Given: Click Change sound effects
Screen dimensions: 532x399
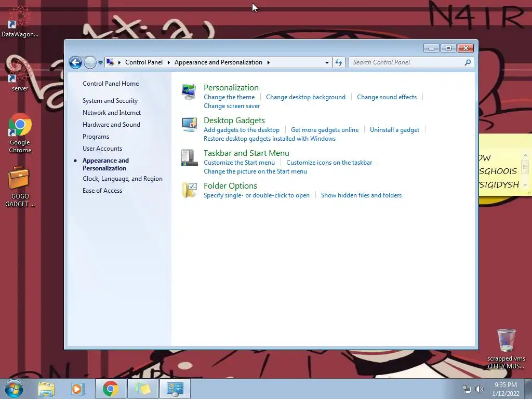Looking at the screenshot, I should [x=387, y=97].
